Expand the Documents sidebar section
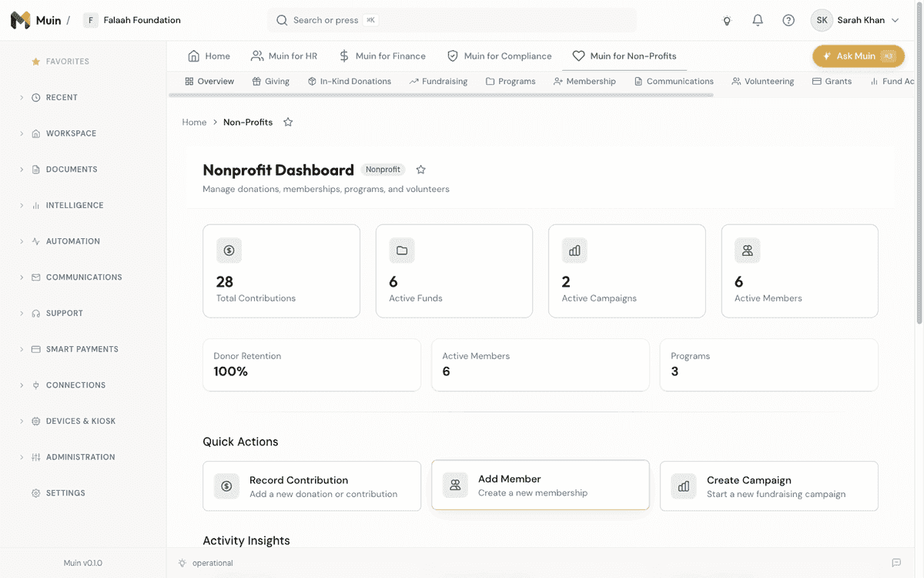924x578 pixels. (22, 170)
